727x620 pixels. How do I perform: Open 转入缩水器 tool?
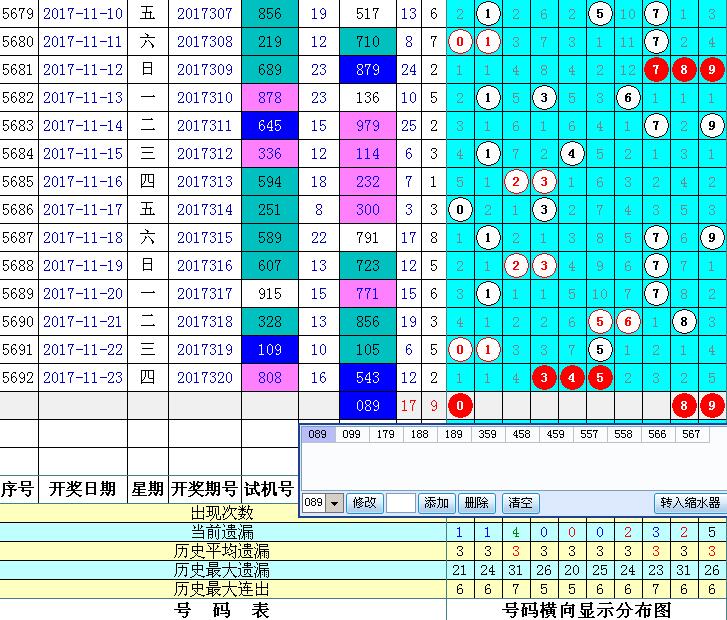pos(689,503)
